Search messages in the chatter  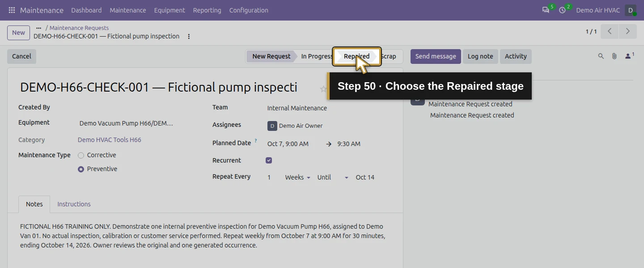click(601, 56)
